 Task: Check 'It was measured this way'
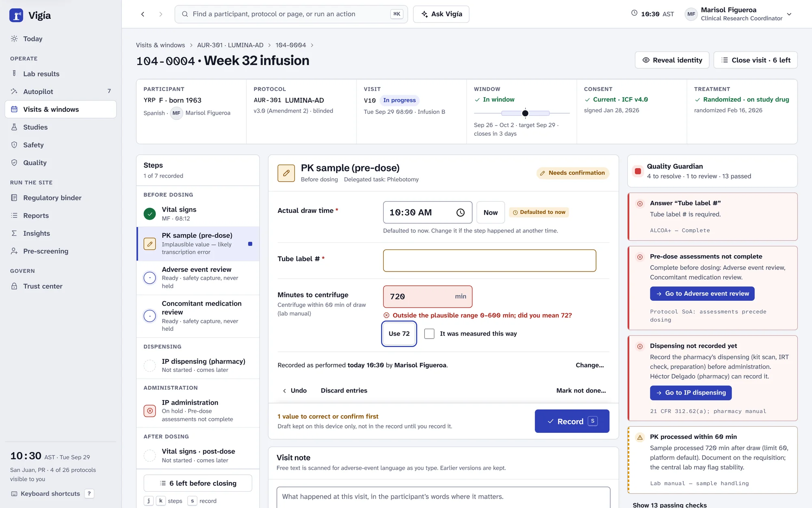(429, 334)
